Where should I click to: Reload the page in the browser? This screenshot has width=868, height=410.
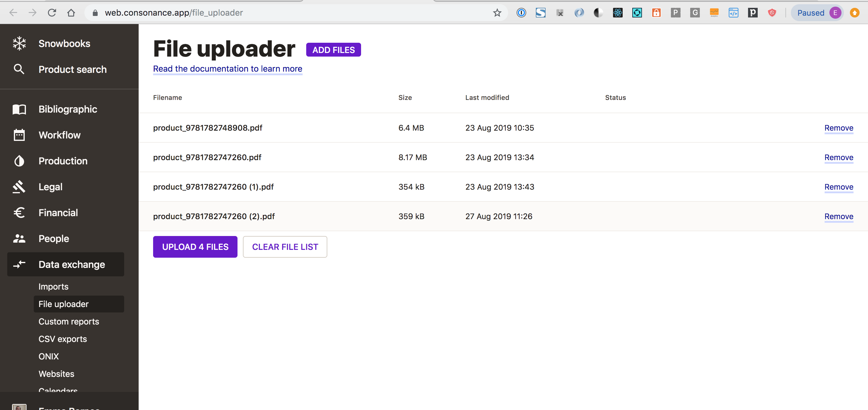click(52, 13)
